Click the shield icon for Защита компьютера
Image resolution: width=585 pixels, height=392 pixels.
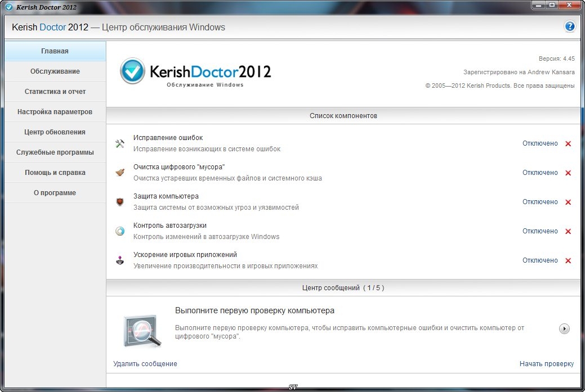(x=119, y=202)
